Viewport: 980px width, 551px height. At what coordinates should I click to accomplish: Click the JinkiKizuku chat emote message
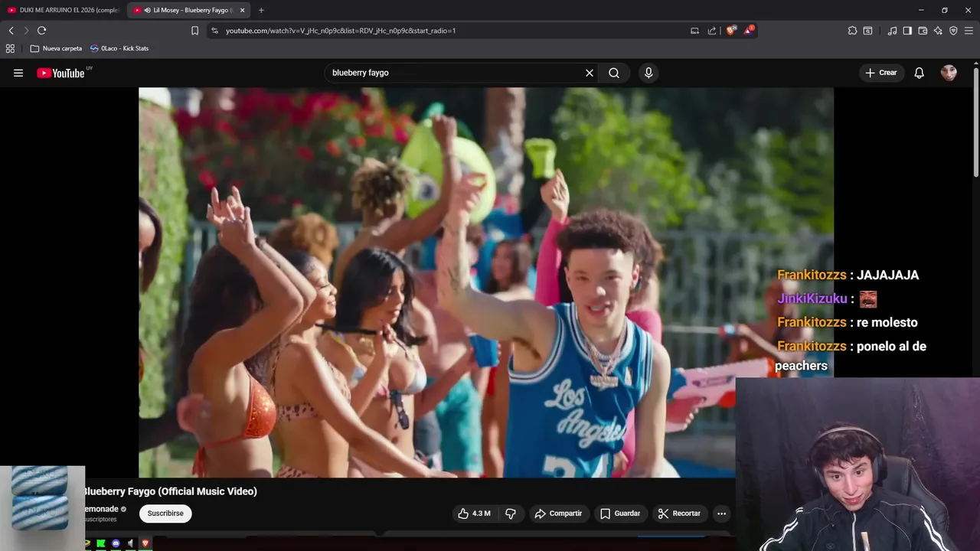pyautogui.click(x=827, y=298)
